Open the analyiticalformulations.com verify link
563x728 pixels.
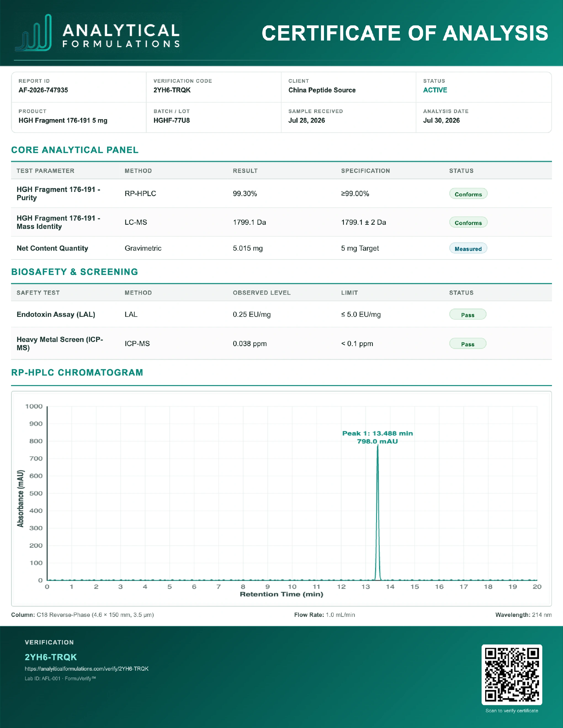tap(87, 669)
